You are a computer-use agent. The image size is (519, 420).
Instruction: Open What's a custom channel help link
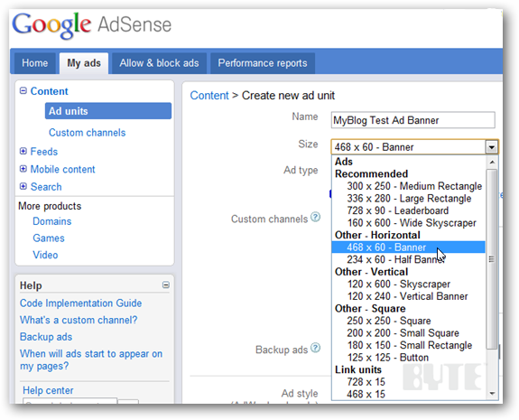pos(79,320)
